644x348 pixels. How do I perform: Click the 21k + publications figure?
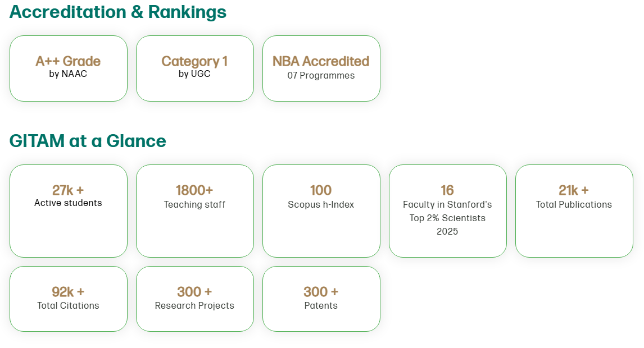(x=574, y=190)
